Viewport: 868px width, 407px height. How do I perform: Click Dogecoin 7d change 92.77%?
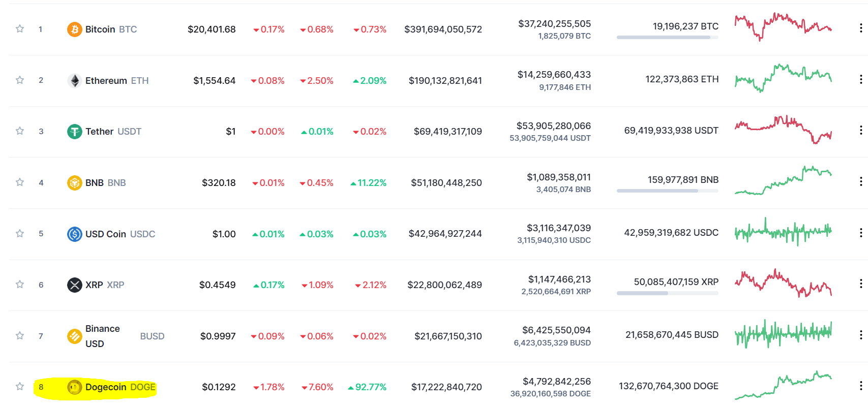(x=367, y=387)
